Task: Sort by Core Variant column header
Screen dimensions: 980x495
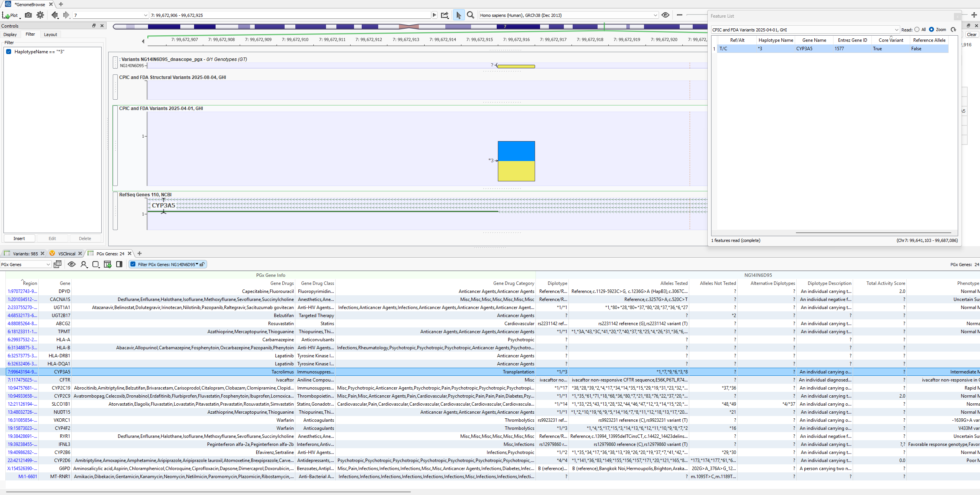Action: (x=891, y=40)
